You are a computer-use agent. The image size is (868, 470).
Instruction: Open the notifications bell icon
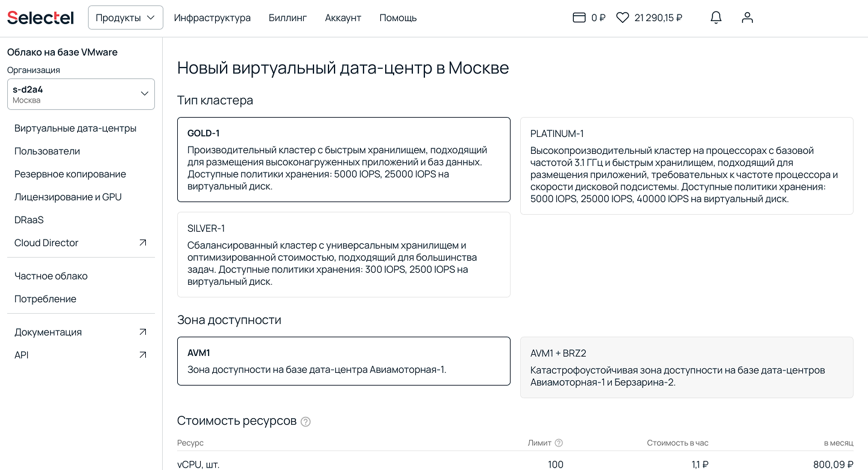point(716,18)
